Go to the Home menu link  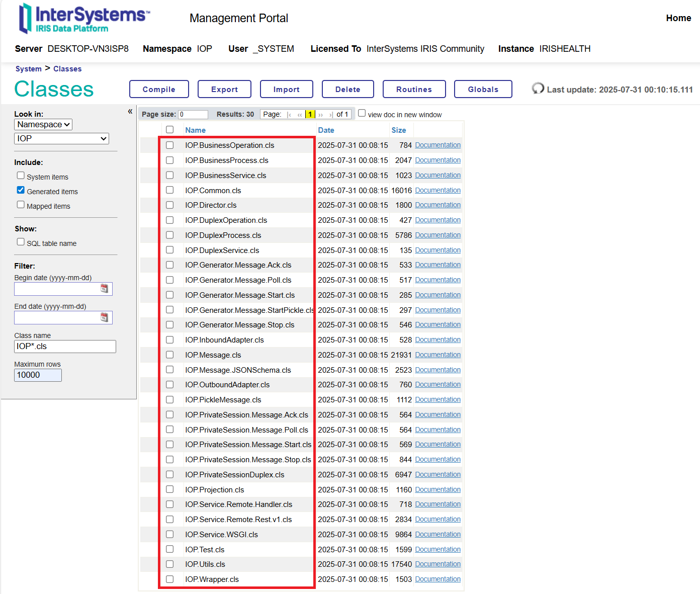(678, 18)
